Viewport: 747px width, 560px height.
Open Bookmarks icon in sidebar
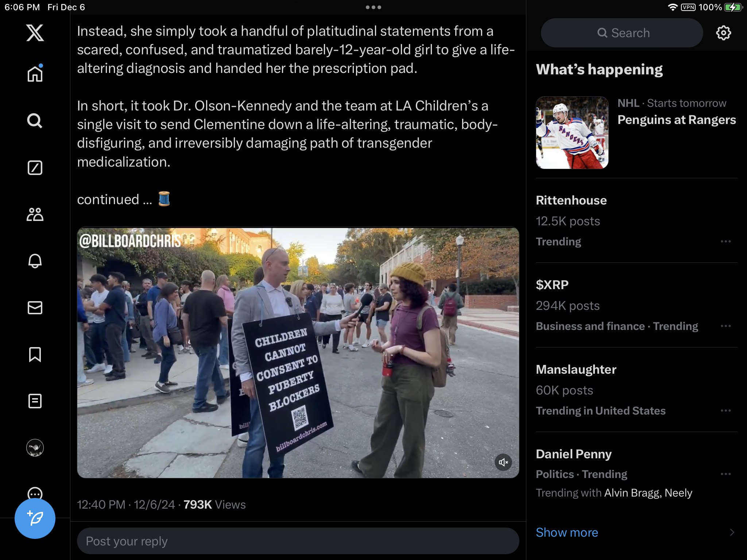click(x=35, y=354)
